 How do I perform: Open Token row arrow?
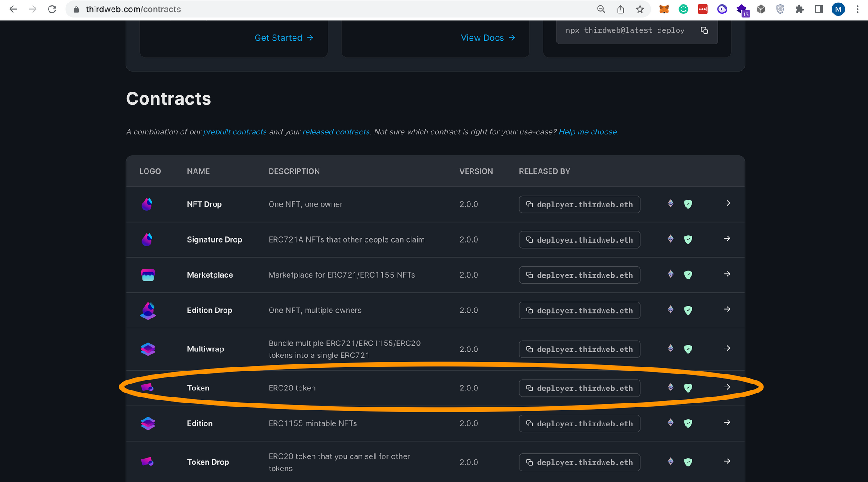[727, 387]
